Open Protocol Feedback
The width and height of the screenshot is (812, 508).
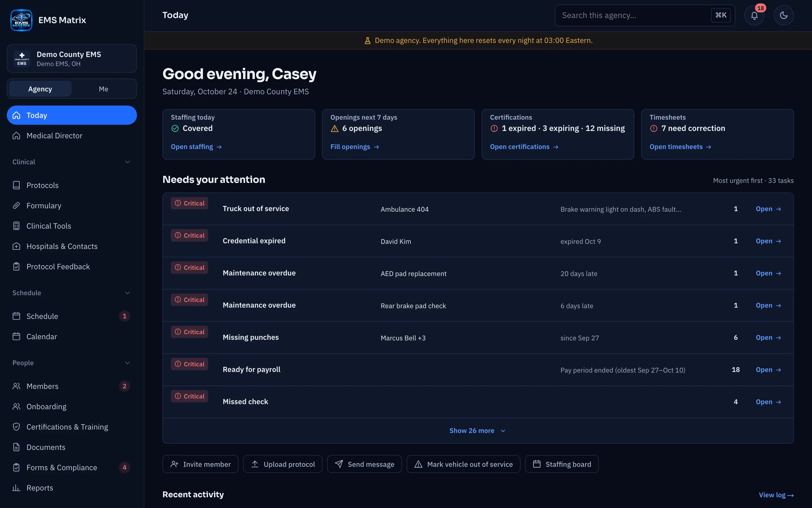[72, 267]
